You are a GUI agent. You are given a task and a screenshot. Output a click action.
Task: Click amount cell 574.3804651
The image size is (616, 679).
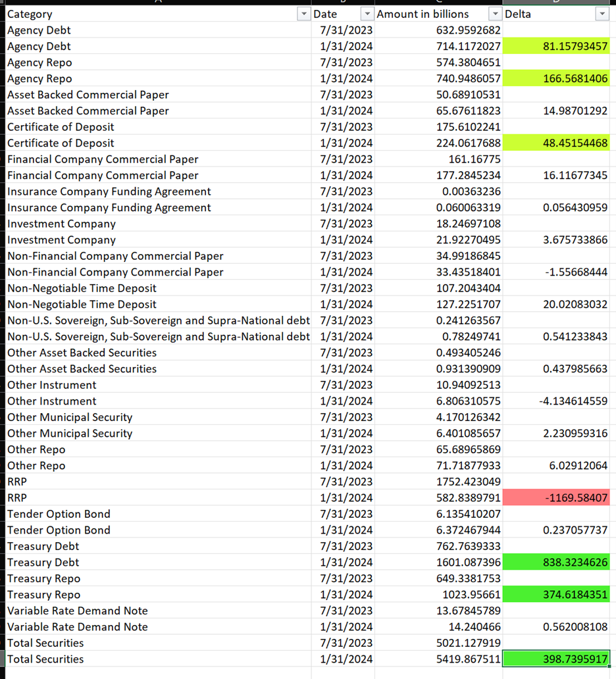(438, 63)
